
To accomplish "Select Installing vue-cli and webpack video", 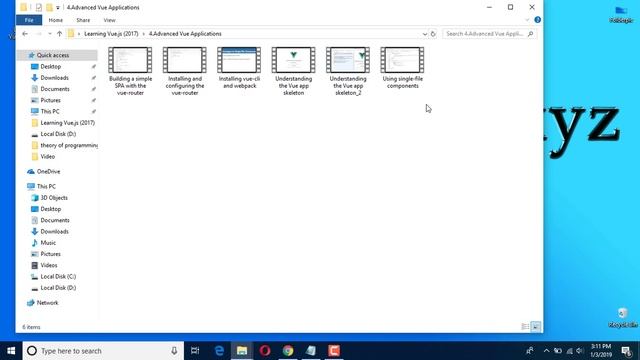I will click(239, 68).
